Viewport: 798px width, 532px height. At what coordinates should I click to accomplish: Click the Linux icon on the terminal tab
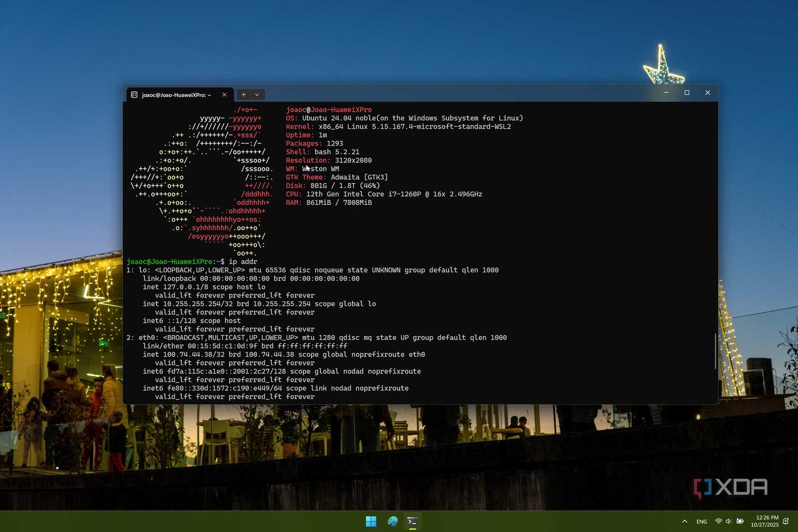tap(135, 95)
